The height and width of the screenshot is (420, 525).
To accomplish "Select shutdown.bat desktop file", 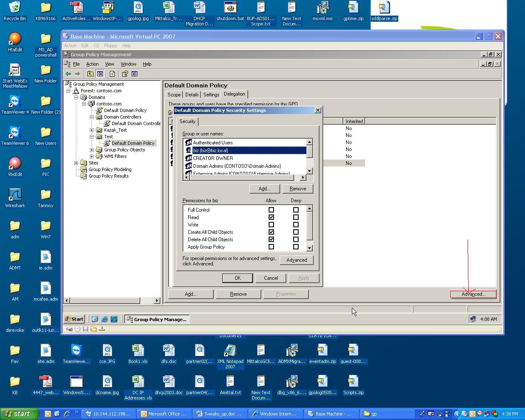I will pos(230,11).
